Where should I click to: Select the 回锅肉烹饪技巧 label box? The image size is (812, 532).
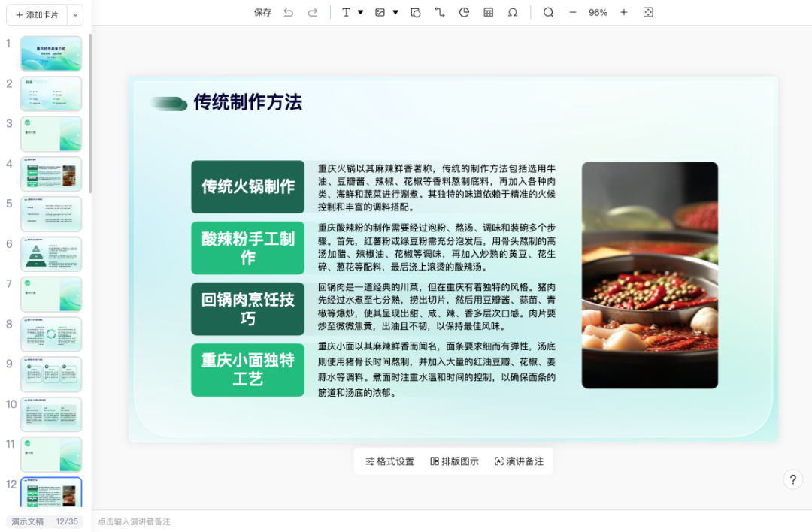pos(248,309)
